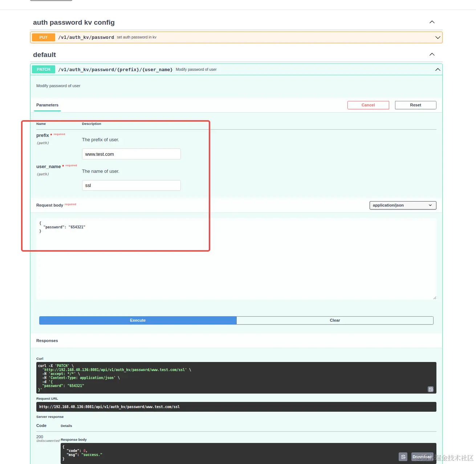
Task: Select the user_name input containing ssl
Action: pyautogui.click(x=131, y=185)
